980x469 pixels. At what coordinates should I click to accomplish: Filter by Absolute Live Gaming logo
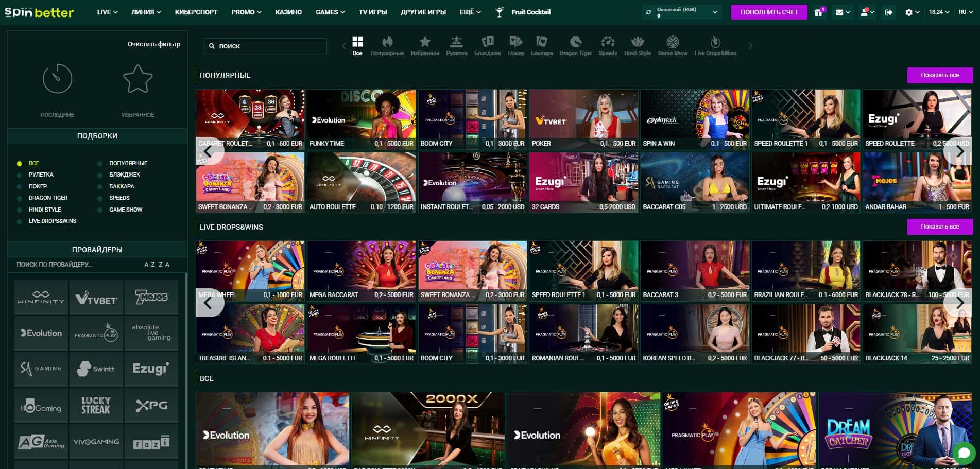(x=151, y=333)
